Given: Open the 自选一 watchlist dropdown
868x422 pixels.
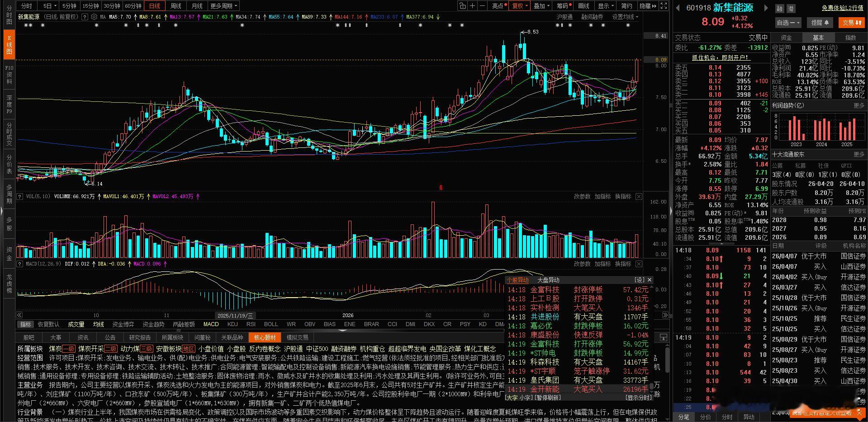Looking at the screenshot, I should (x=787, y=23).
